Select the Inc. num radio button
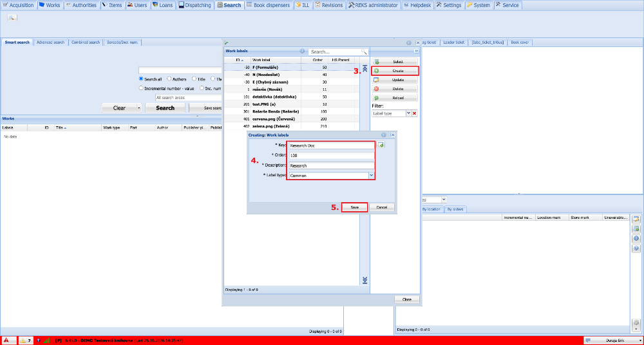This screenshot has height=345, width=644. (202, 88)
